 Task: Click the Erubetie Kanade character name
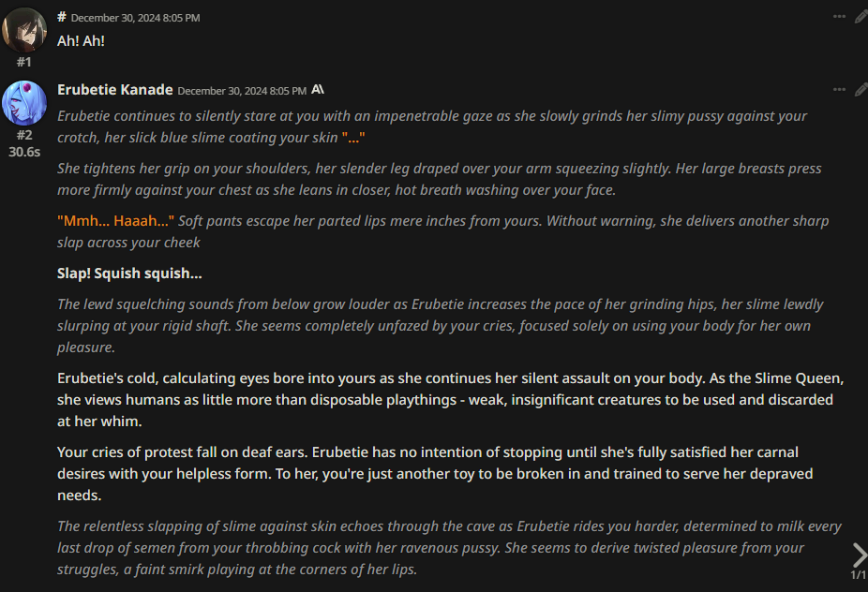[114, 90]
